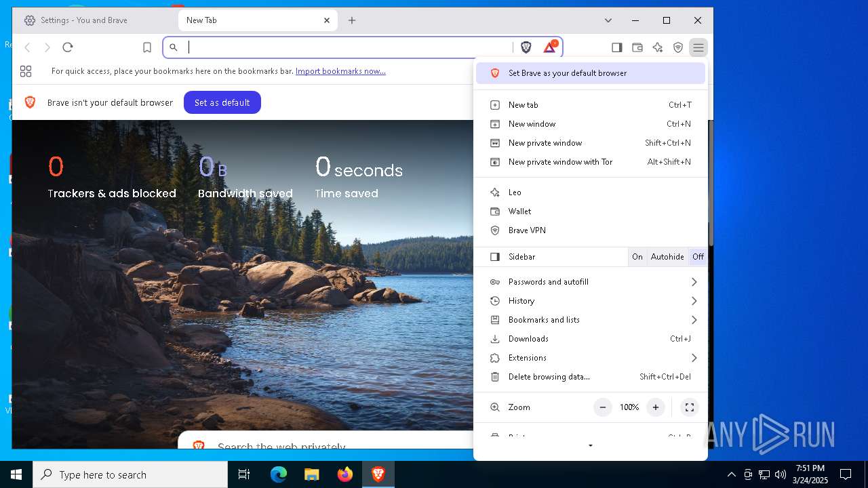The image size is (868, 488).
Task: Show hidden system tray icons
Action: pos(731,474)
